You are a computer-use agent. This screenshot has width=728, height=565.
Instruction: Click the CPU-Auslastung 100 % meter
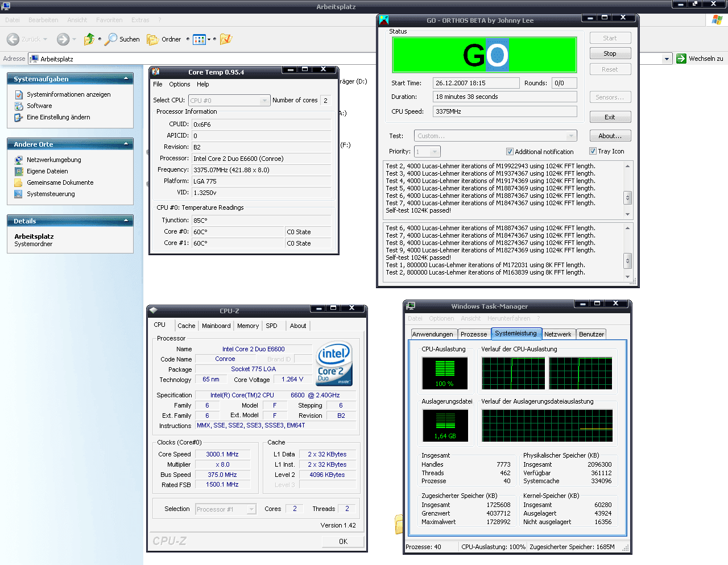pyautogui.click(x=445, y=373)
